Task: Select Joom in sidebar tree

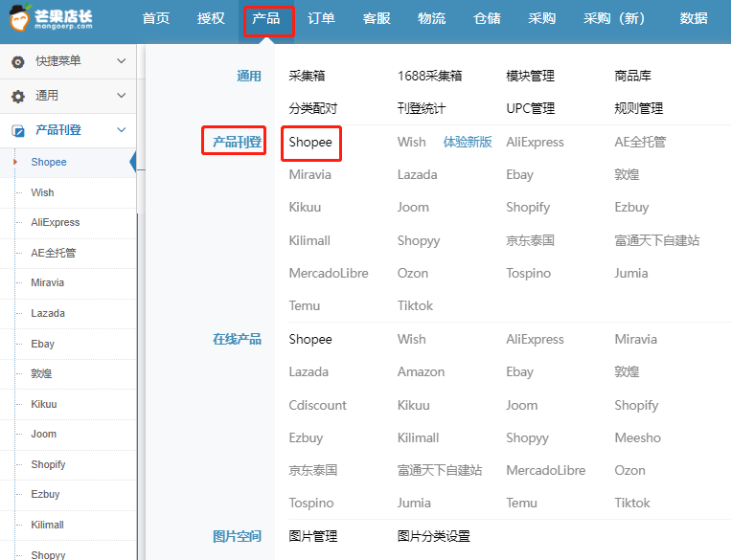Action: [44, 435]
